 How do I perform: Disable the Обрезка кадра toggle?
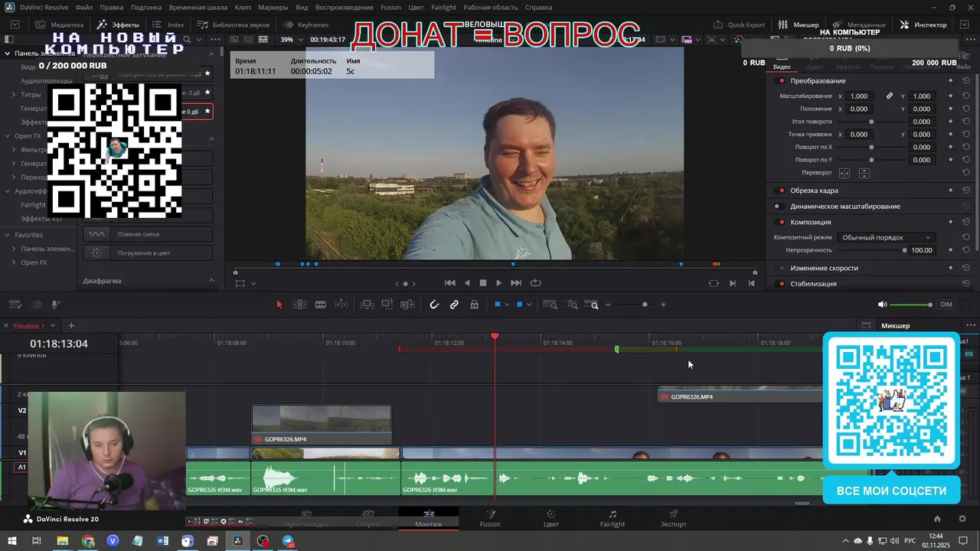click(x=781, y=191)
